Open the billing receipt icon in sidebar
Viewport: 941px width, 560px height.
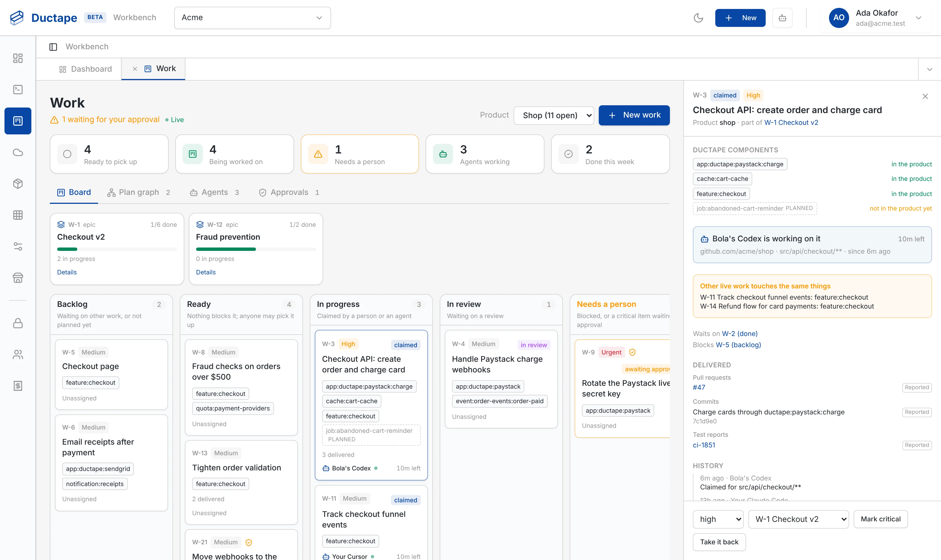[x=18, y=386]
